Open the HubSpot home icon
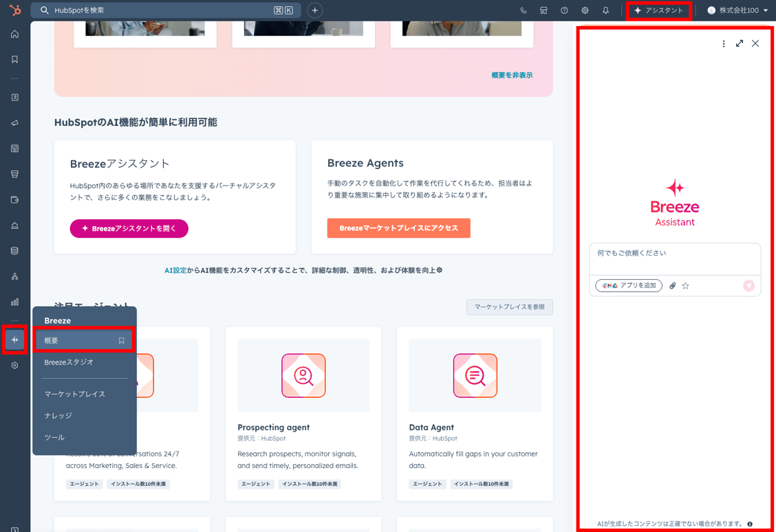 14,33
